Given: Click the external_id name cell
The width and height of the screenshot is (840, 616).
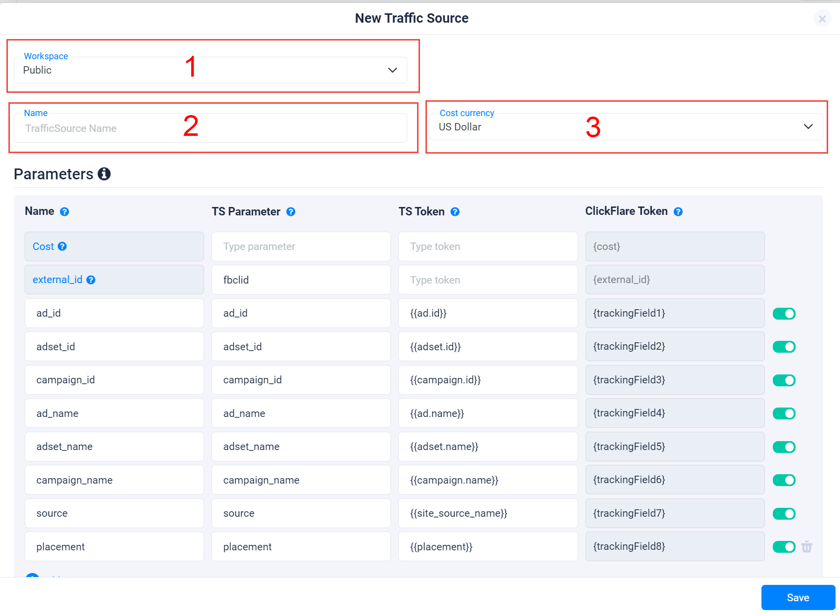Looking at the screenshot, I should [x=114, y=280].
